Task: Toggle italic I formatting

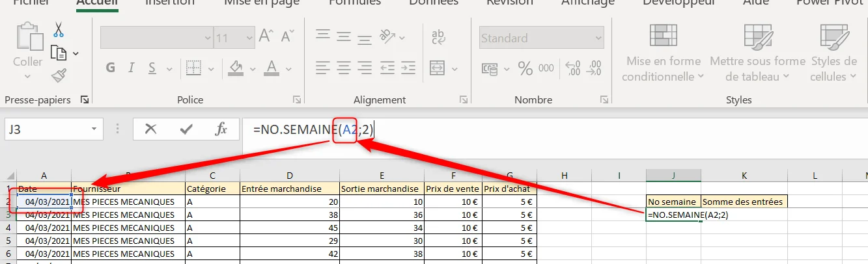Action: [x=132, y=68]
